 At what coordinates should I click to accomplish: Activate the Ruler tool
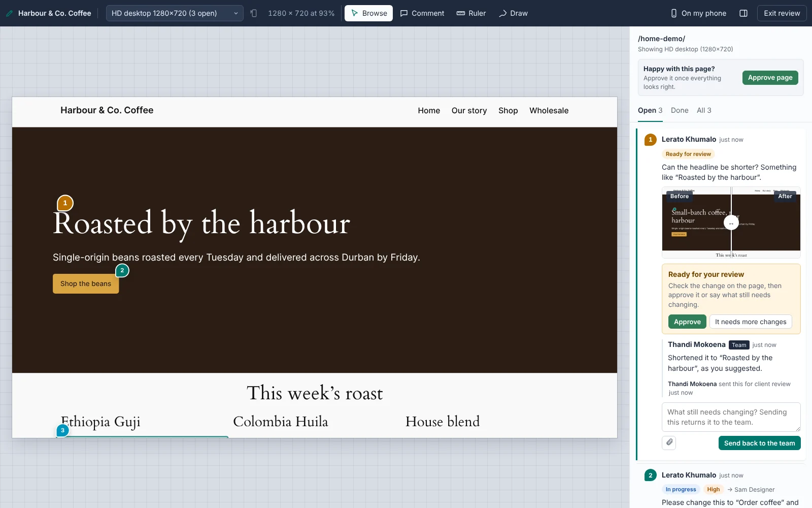tap(471, 13)
